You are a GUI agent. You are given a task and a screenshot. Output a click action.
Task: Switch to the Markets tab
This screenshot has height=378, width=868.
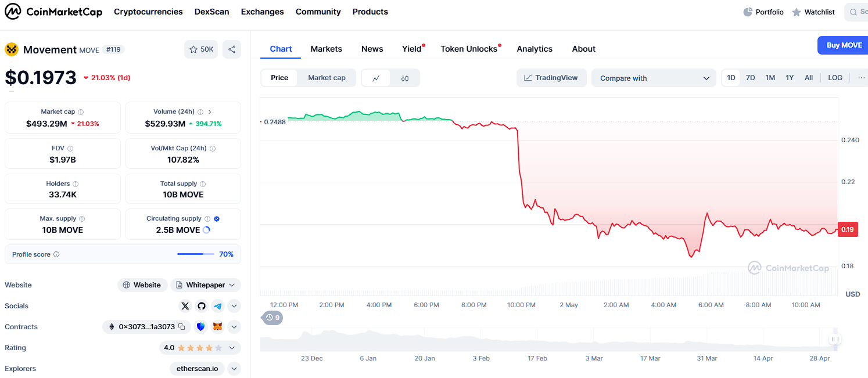(x=326, y=49)
